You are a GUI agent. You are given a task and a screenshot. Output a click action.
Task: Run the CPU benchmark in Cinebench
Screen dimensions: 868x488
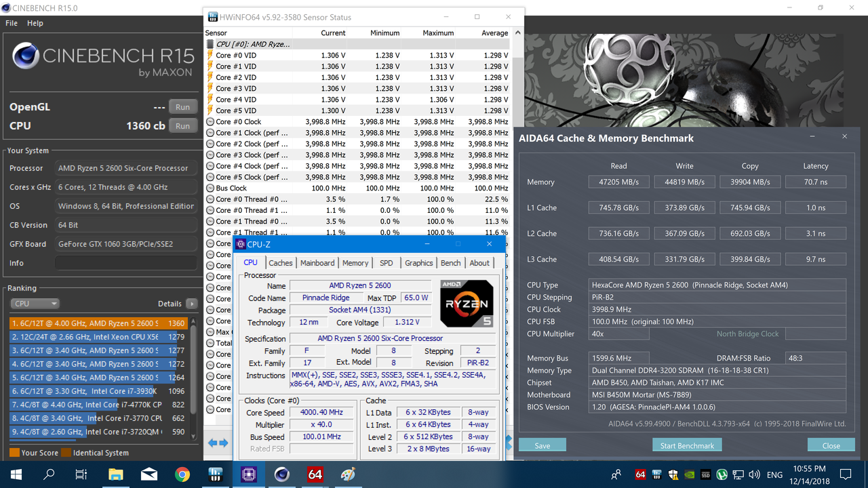pos(183,126)
